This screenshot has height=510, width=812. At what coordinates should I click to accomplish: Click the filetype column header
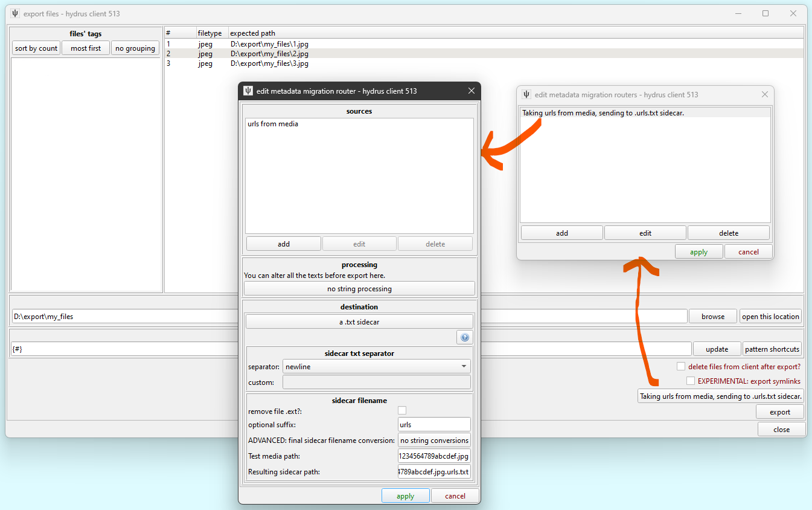(212, 33)
